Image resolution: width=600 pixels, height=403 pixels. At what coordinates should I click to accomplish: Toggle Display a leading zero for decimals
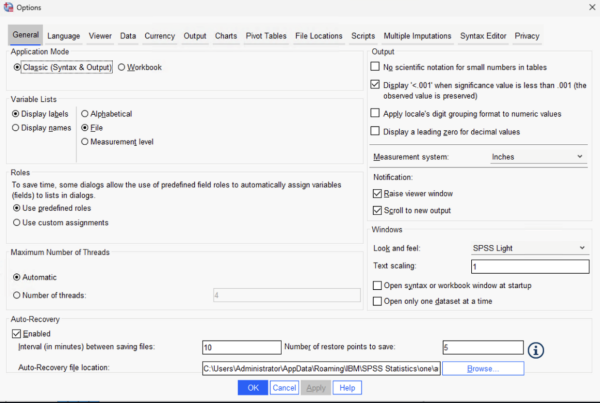pyautogui.click(x=375, y=131)
